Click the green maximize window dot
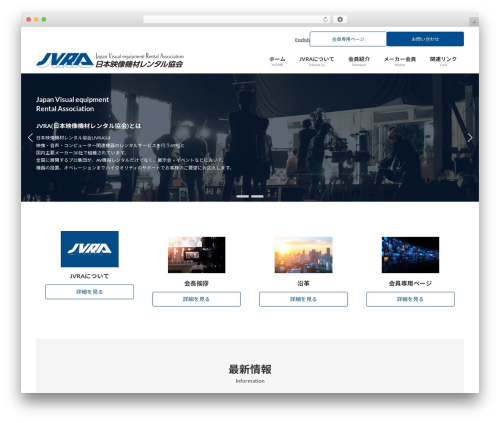Screen dimensions: 500x423 [x=44, y=19]
